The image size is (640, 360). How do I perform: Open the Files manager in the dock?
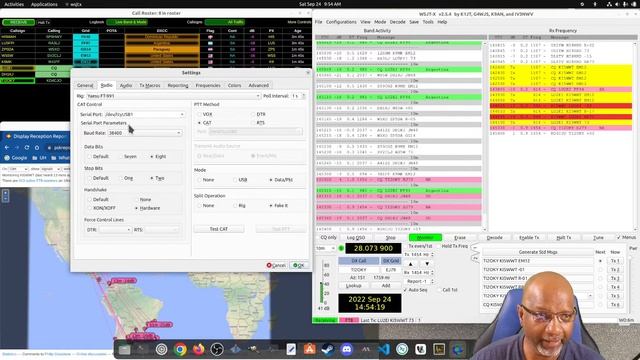[x=124, y=349]
